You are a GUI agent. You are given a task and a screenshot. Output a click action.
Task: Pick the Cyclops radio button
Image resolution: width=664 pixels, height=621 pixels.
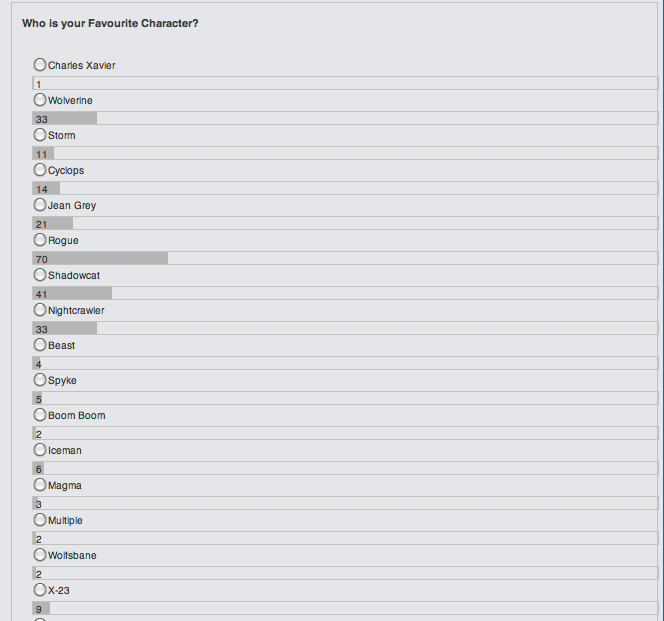click(x=40, y=170)
